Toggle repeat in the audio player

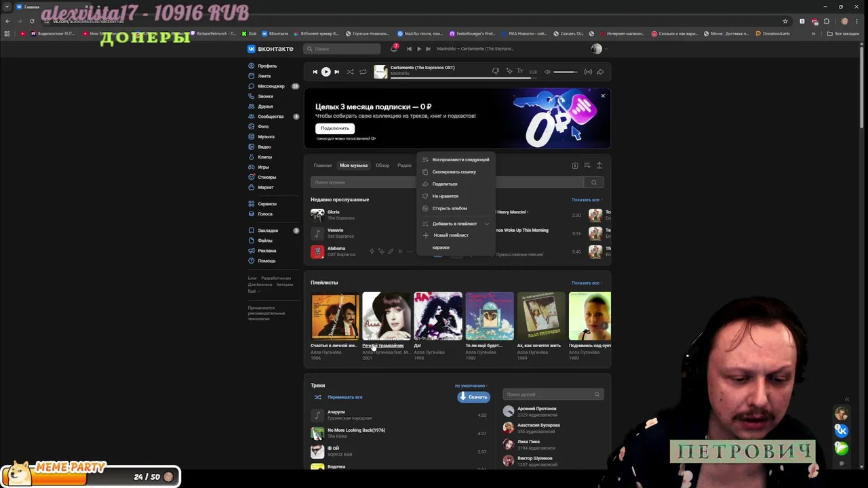pyautogui.click(x=363, y=72)
